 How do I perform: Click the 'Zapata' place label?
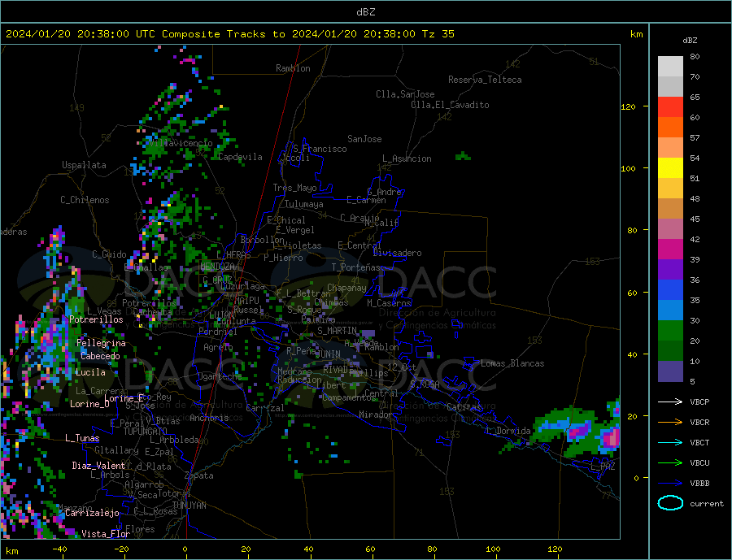pos(199,475)
